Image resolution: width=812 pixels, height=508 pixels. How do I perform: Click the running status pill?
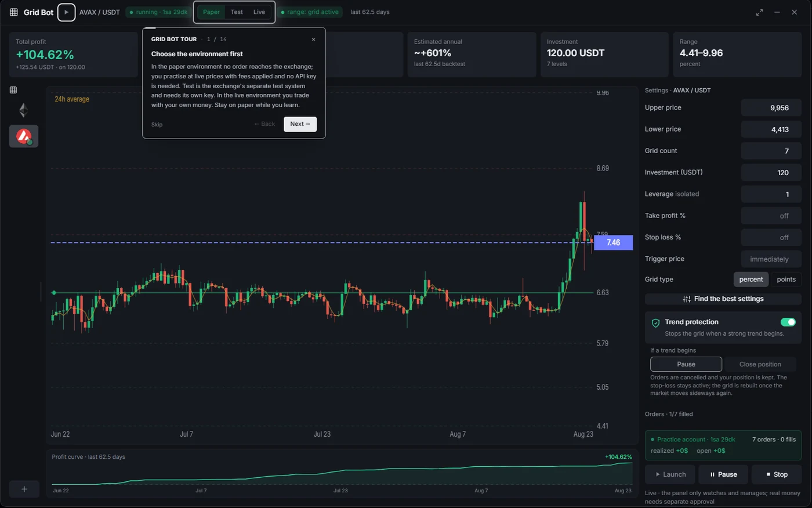point(158,12)
